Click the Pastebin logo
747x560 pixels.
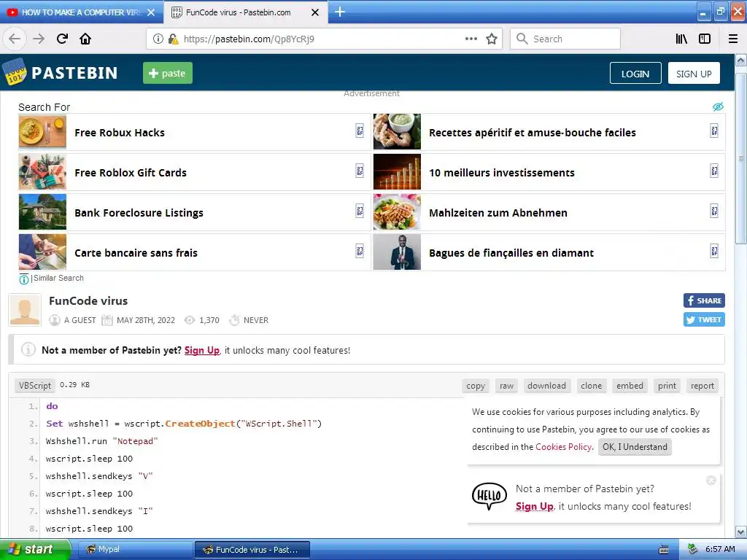tap(61, 72)
